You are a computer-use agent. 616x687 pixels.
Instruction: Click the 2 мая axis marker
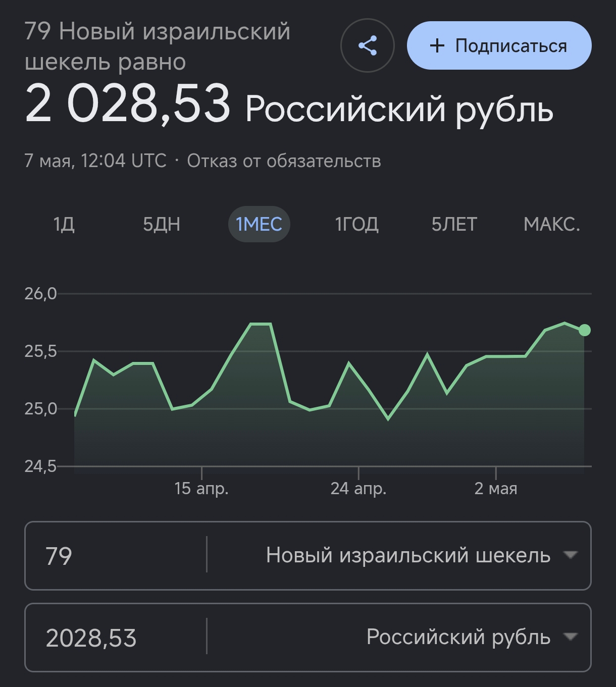coord(496,488)
